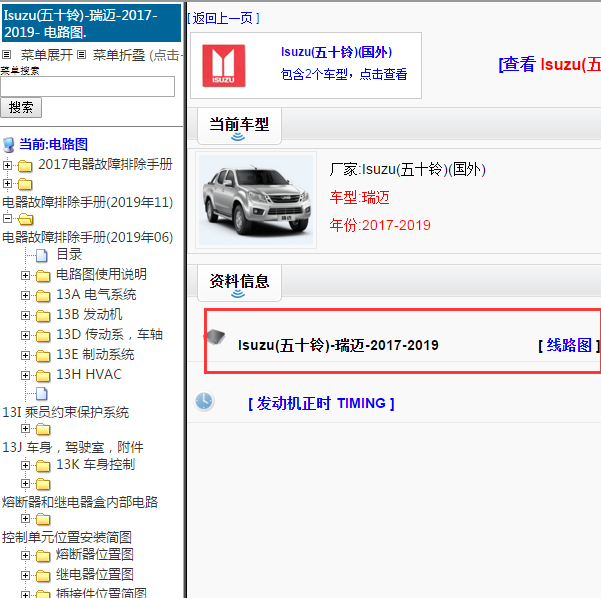Click folder icon of 熔断器位置图

(x=43, y=555)
